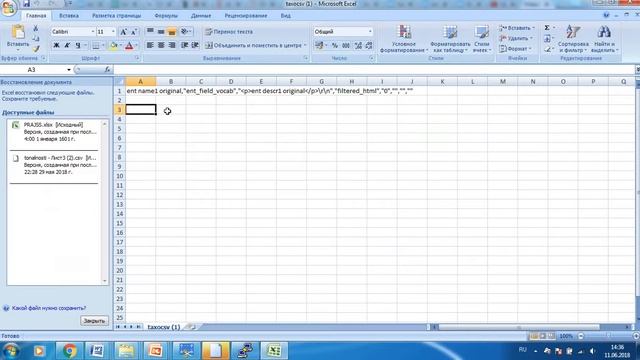This screenshot has height=360, width=640.
Task: Toggle Перенос текста wrap text
Action: 229,31
